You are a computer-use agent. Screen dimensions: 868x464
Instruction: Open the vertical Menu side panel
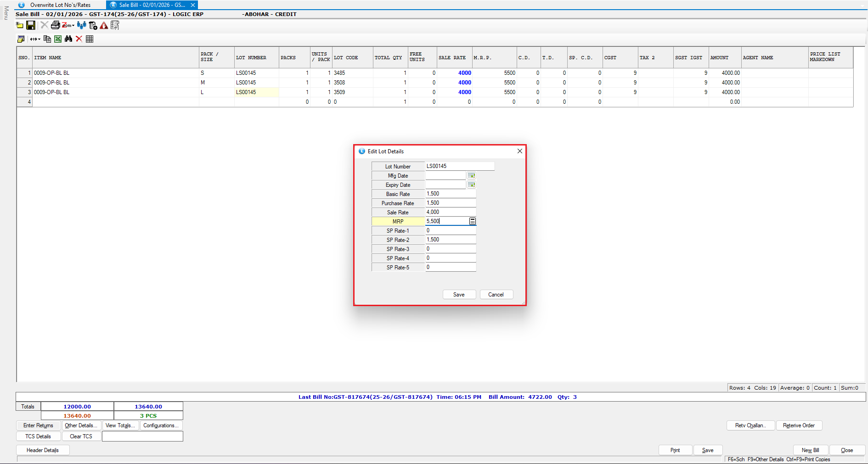pos(6,13)
